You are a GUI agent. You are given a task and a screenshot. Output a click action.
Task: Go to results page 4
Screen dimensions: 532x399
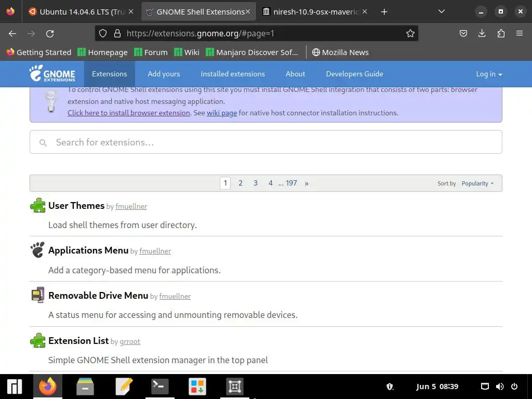point(270,183)
